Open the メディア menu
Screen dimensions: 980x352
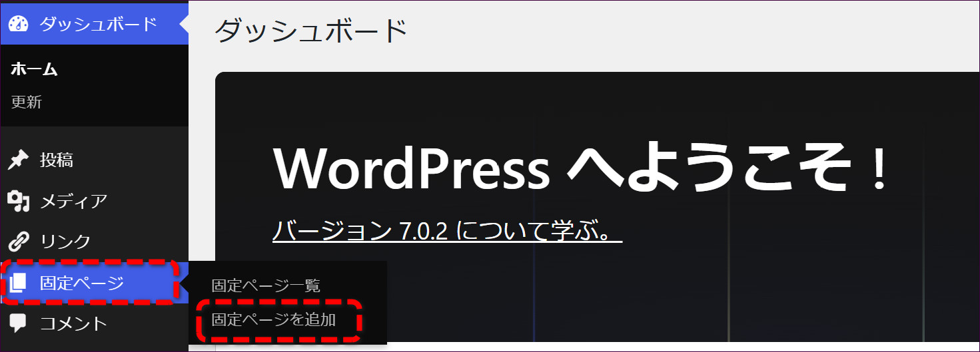(95, 201)
